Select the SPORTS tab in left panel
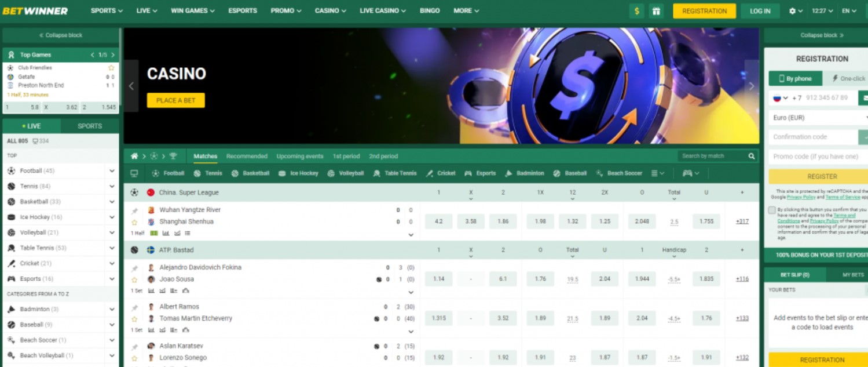The width and height of the screenshot is (868, 367). tap(90, 126)
